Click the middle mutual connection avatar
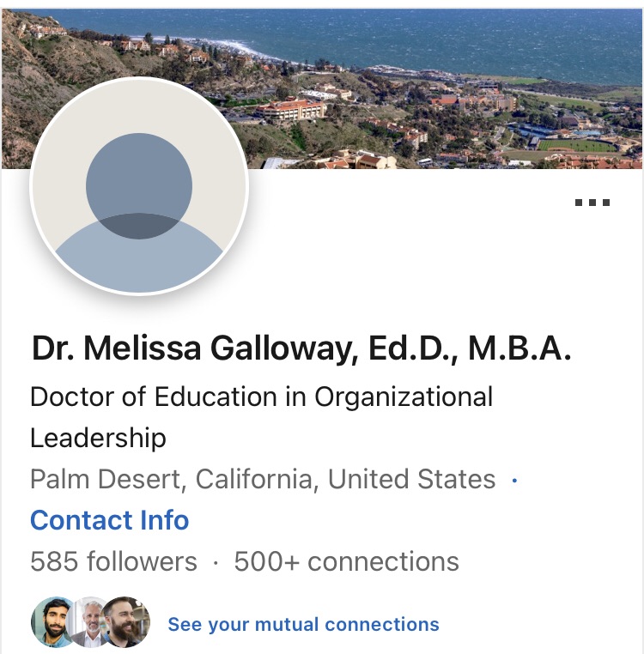The width and height of the screenshot is (644, 654). (x=88, y=622)
